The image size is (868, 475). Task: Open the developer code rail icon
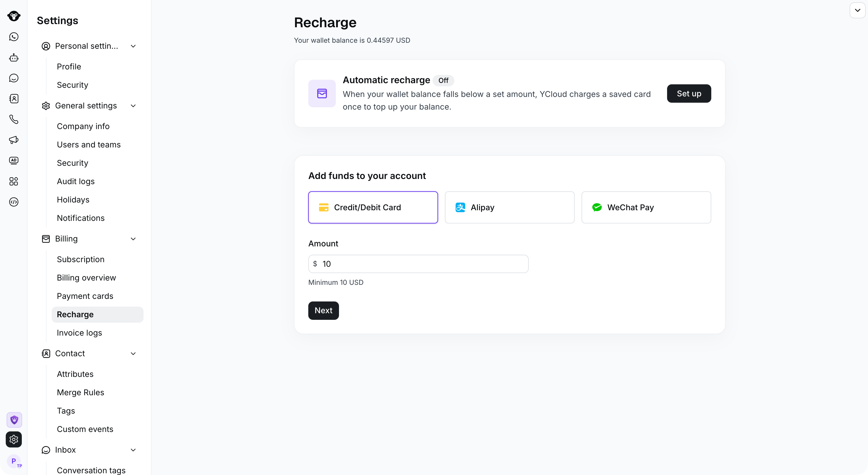point(14,202)
